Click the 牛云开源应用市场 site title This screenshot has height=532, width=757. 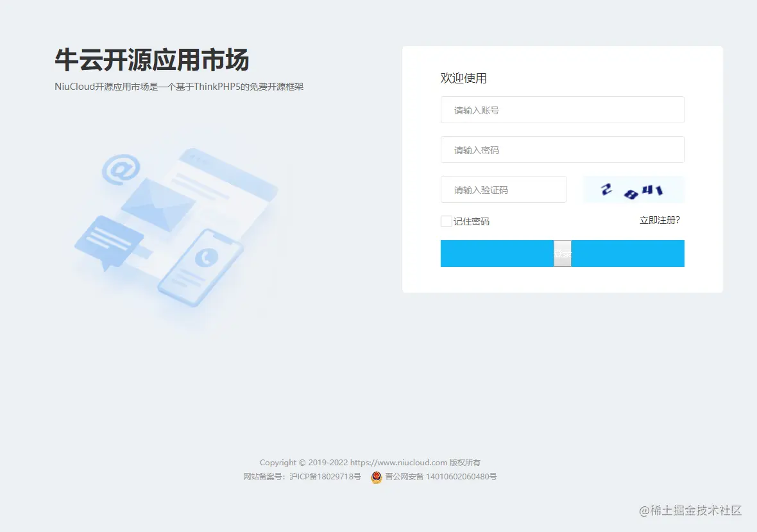[x=153, y=60]
